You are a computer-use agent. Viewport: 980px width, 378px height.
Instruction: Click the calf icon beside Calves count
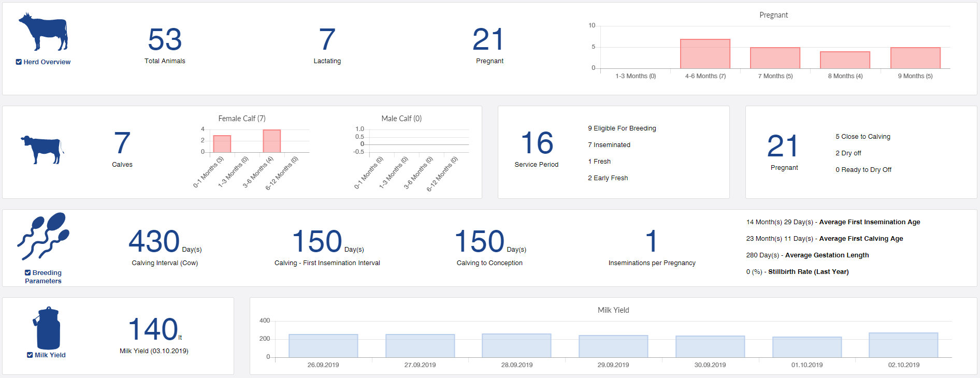42,150
